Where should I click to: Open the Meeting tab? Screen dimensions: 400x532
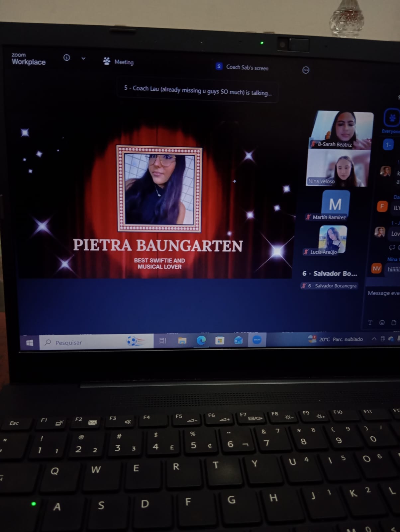(x=118, y=62)
